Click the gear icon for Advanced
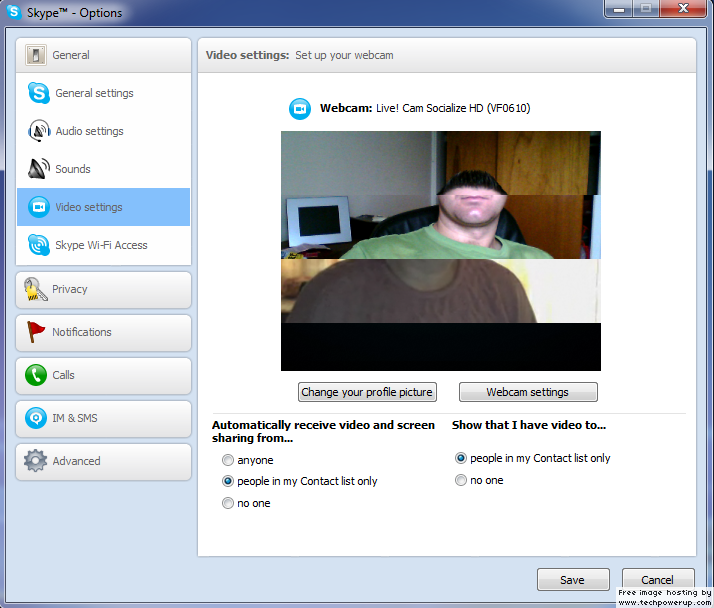This screenshot has height=608, width=714. coord(36,461)
